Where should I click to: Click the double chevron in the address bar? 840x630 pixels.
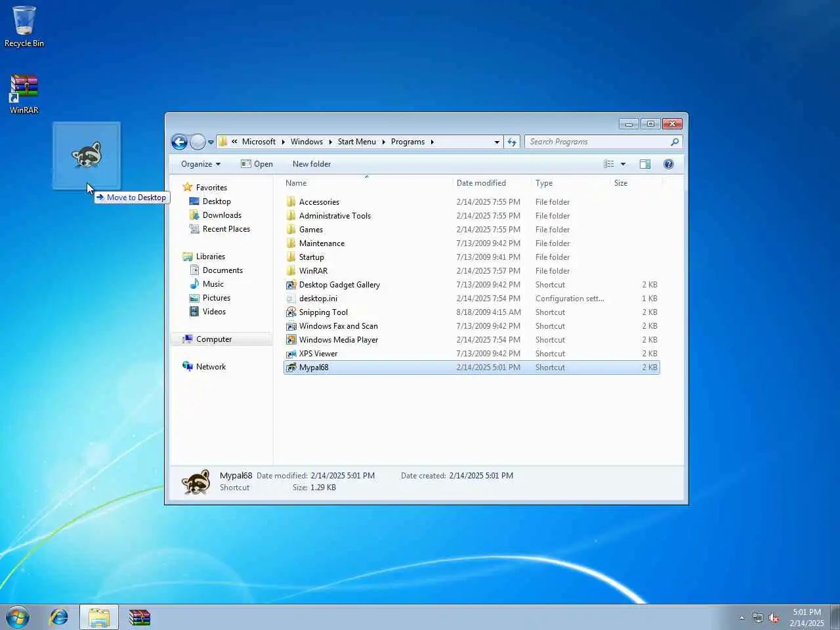click(234, 142)
